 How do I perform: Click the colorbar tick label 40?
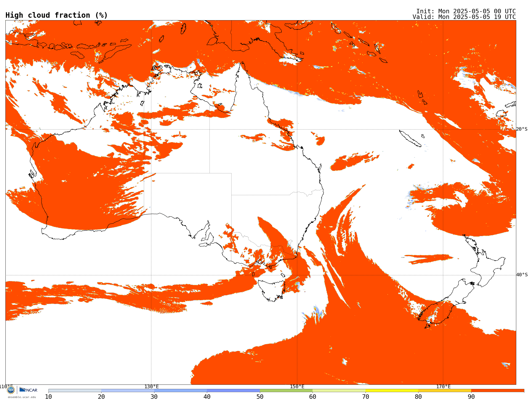[x=207, y=397]
